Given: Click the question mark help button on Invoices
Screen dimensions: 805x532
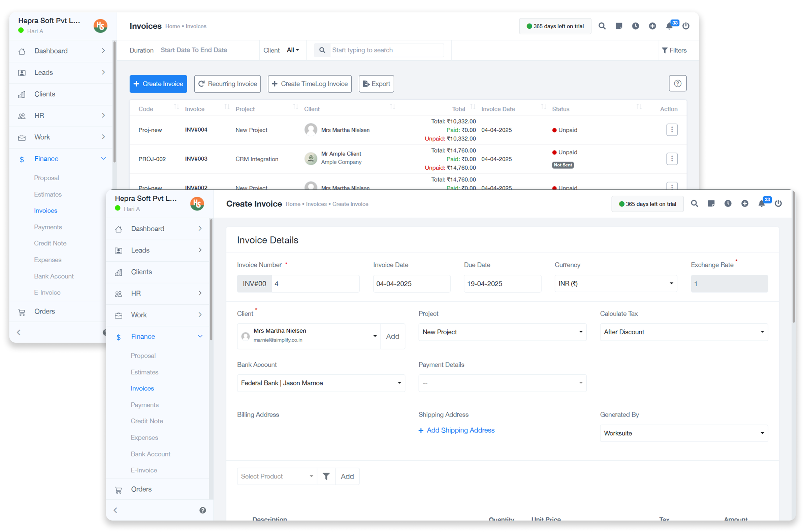Looking at the screenshot, I should [677, 84].
